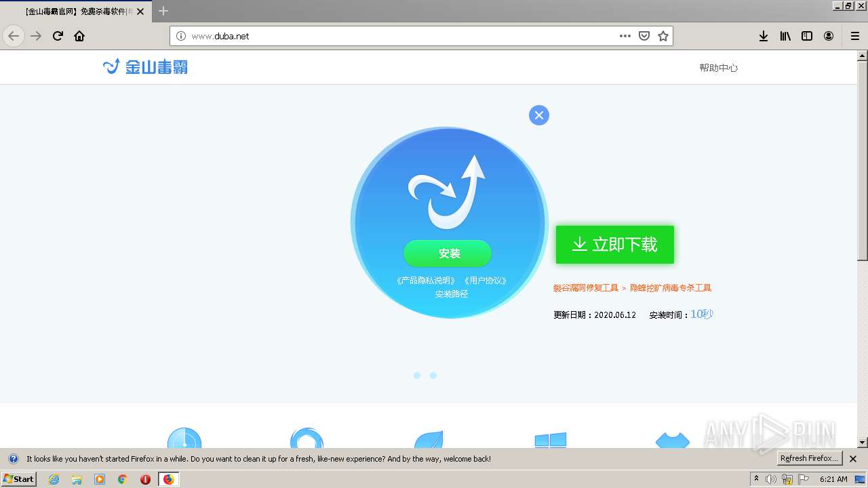Select the second carousel dot
Screen dimensions: 868x488
pos(433,375)
